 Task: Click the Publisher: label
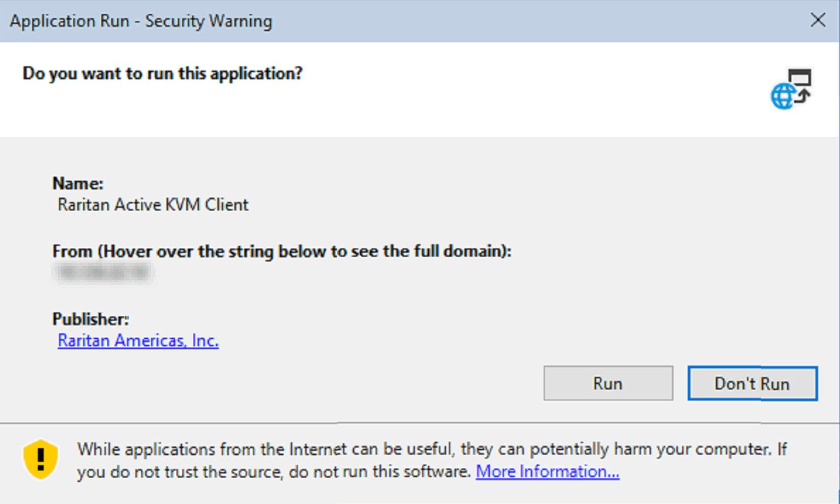90,319
